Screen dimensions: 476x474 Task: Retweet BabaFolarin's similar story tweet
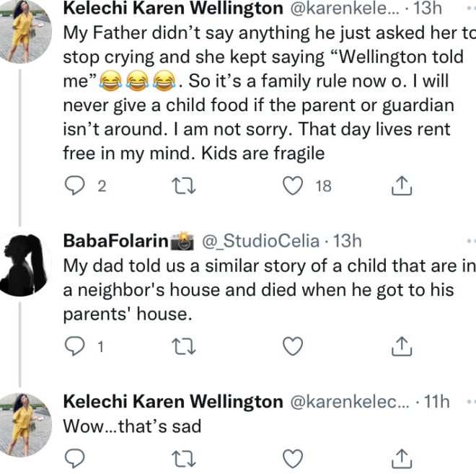(183, 347)
